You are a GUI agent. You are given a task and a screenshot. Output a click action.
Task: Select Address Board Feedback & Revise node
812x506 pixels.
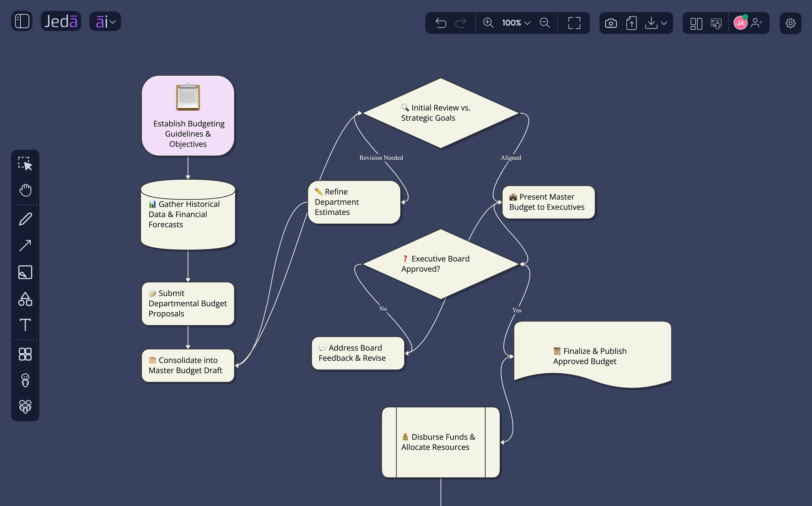coord(358,353)
